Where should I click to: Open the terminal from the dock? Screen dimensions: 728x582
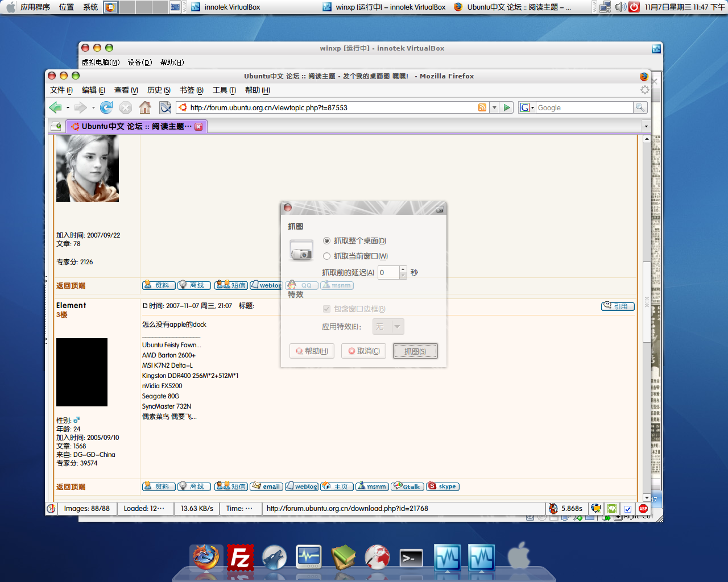coord(411,558)
